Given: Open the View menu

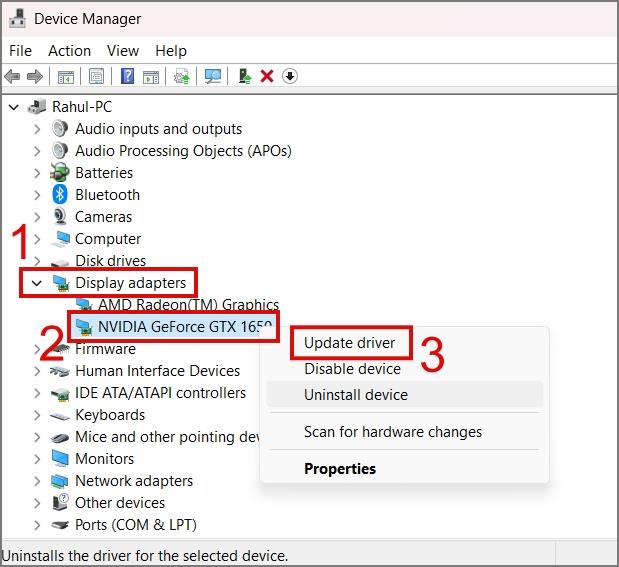Looking at the screenshot, I should pos(123,51).
